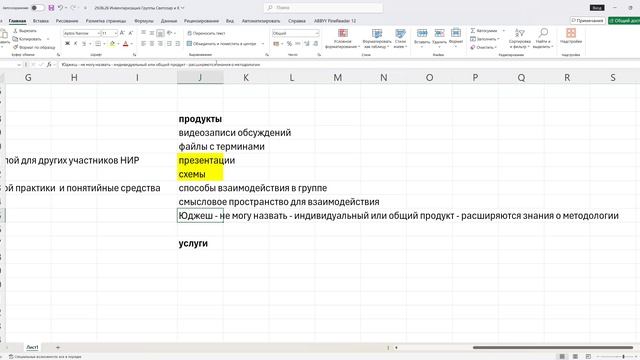The image size is (640, 360).
Task: Click the insert function fx icon
Action: (x=49, y=64)
